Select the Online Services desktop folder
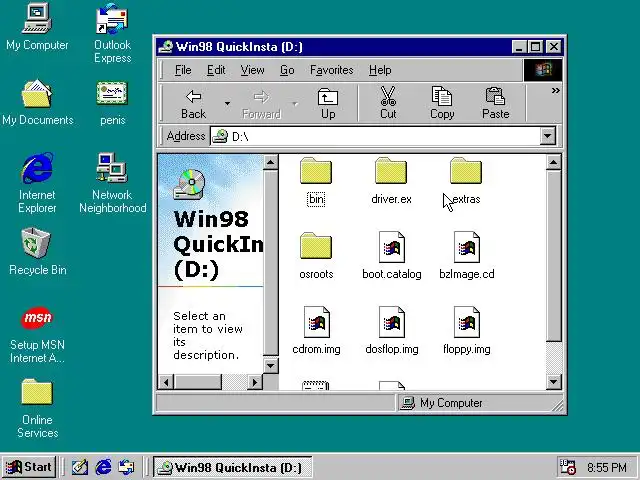The width and height of the screenshot is (640, 480). tap(37, 408)
